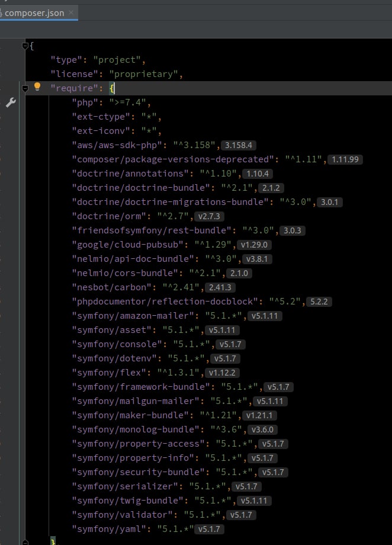
Task: Click the 1.10.4 doctrine/annotations version badge
Action: click(x=258, y=174)
